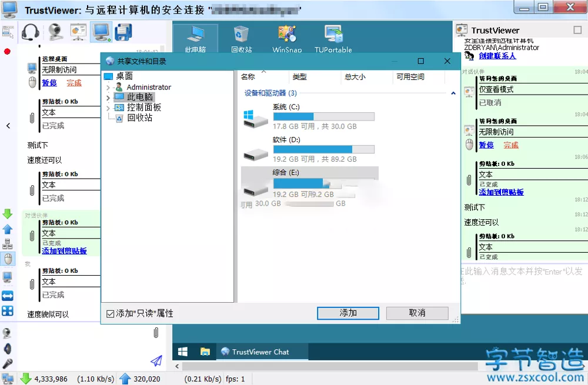Image resolution: width=588 pixels, height=385 pixels.
Task: Open WinSnap icon on remote desktop
Action: 287,39
